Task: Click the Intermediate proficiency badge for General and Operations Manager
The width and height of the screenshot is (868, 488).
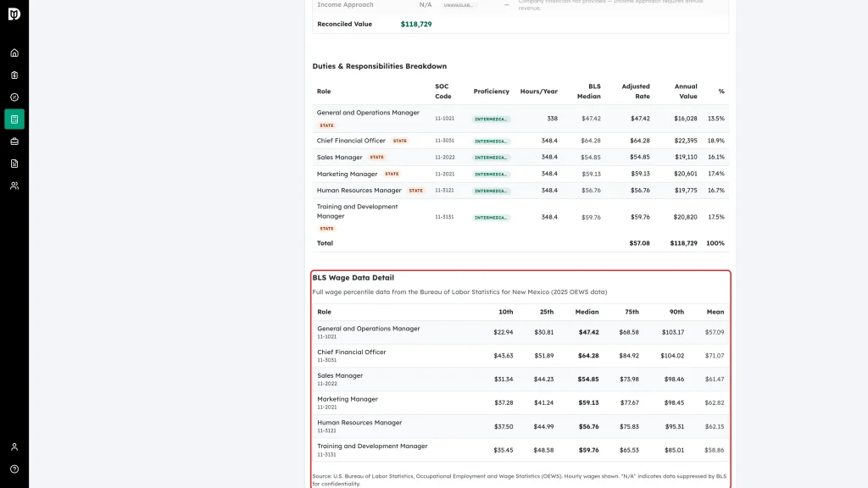Action: tap(491, 119)
